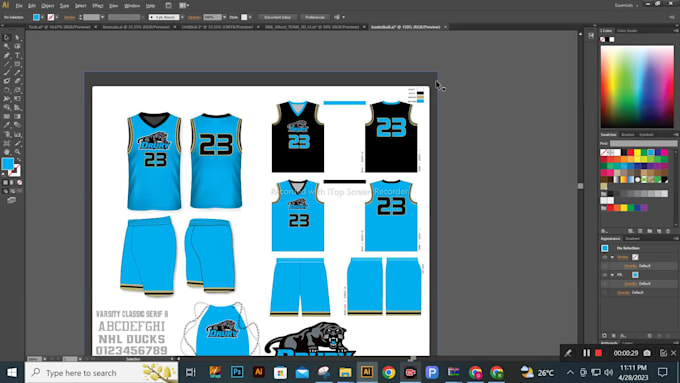
Task: Open the Opacity percentage dropdown
Action: (224, 17)
